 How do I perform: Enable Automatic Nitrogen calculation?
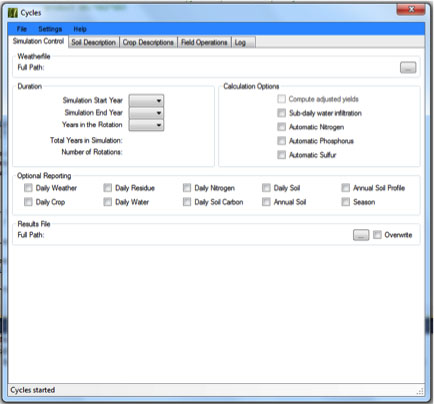tap(282, 127)
